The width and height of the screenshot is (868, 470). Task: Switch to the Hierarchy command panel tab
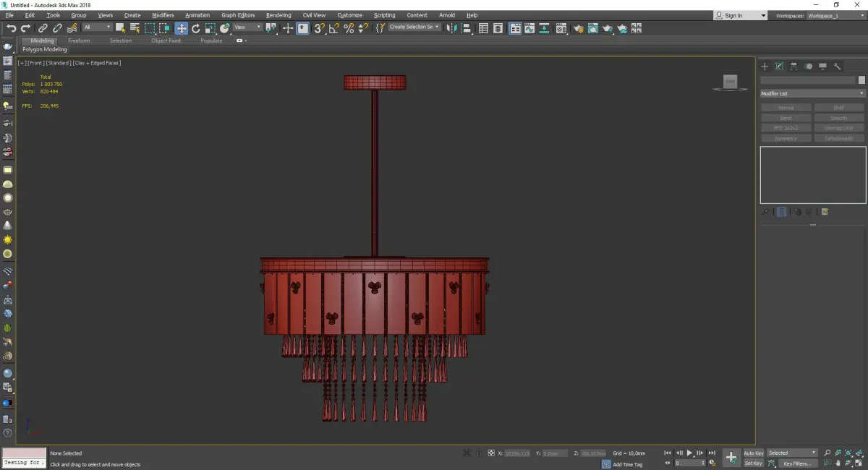point(793,67)
